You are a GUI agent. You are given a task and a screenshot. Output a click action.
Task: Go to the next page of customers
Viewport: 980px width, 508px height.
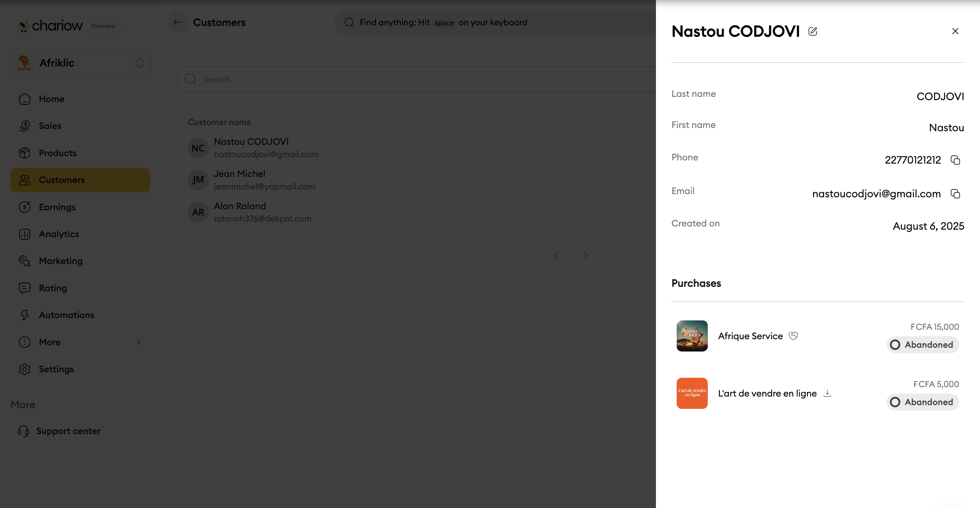(585, 255)
